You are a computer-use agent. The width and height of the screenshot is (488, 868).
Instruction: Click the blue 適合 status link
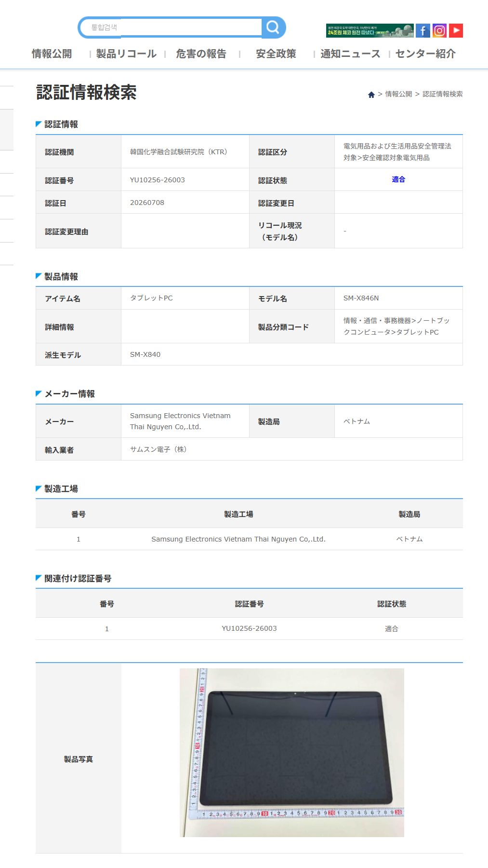pos(398,179)
